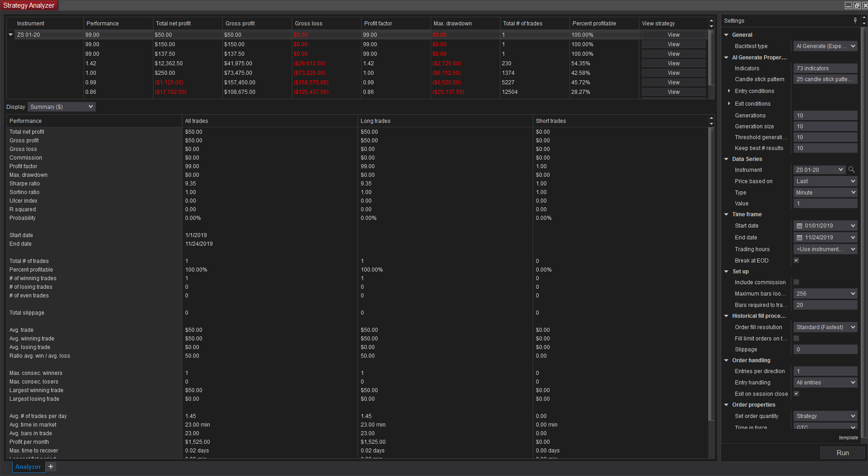Toggle the Exit on session close checkbox

point(796,393)
